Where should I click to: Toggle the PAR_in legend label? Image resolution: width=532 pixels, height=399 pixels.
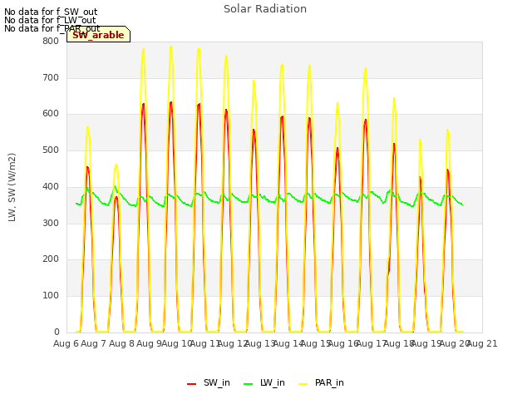pyautogui.click(x=329, y=382)
